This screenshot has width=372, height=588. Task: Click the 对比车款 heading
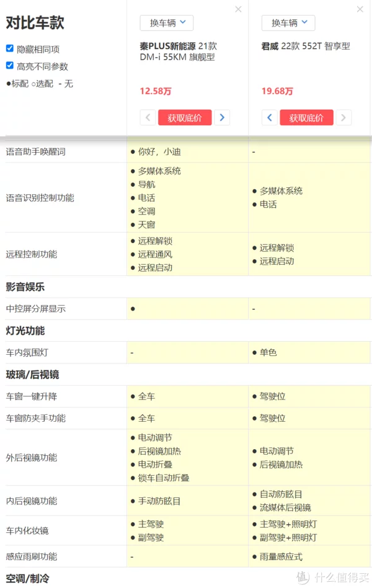pyautogui.click(x=35, y=22)
